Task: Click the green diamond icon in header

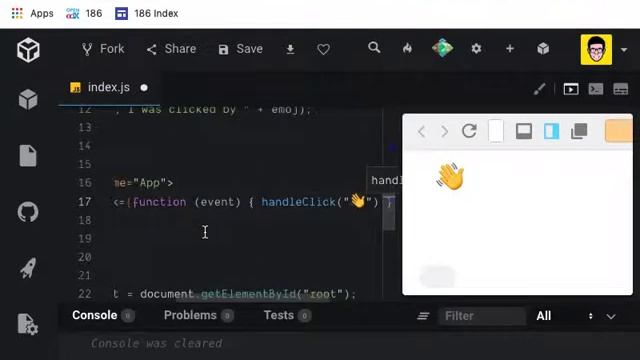Action: pyautogui.click(x=442, y=49)
